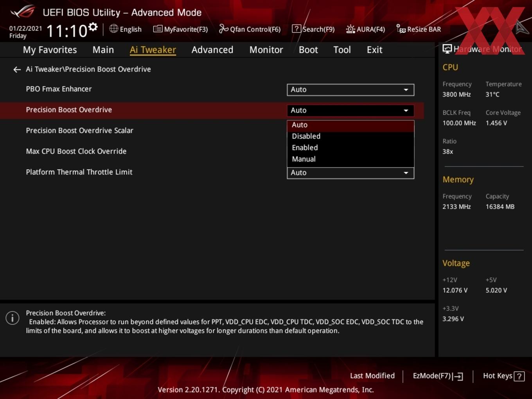Click +3.3V reading 3.296 V
The height and width of the screenshot is (399, 532).
(x=453, y=319)
